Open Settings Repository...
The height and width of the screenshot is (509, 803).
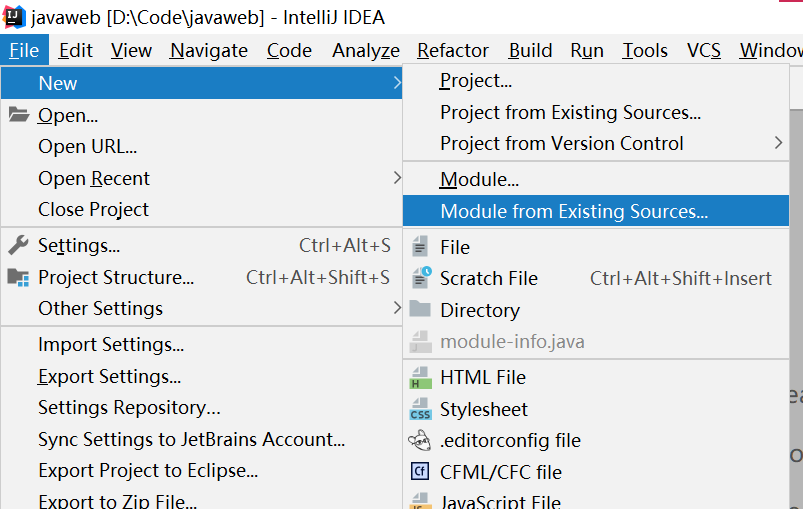[x=201, y=408]
